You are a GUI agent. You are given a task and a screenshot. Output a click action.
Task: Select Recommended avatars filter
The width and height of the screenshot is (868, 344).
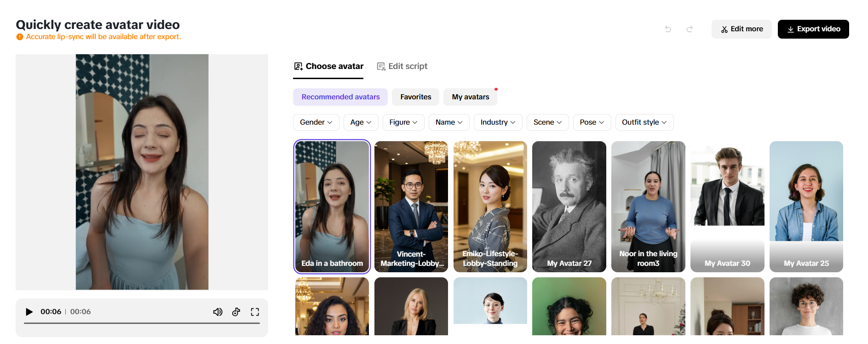point(340,97)
